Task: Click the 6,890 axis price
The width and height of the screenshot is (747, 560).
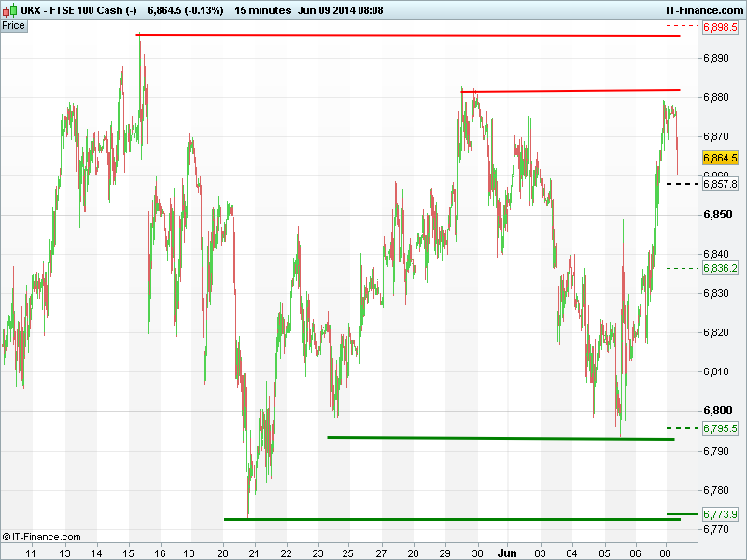Action: tap(716, 58)
